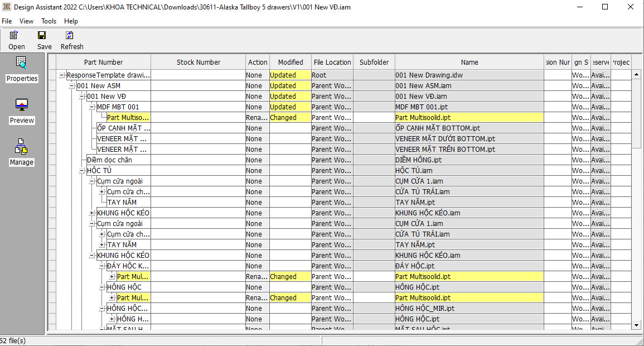Collapse the MDF MBT 001 node
Screen dimensions: 644x346
(x=92, y=107)
